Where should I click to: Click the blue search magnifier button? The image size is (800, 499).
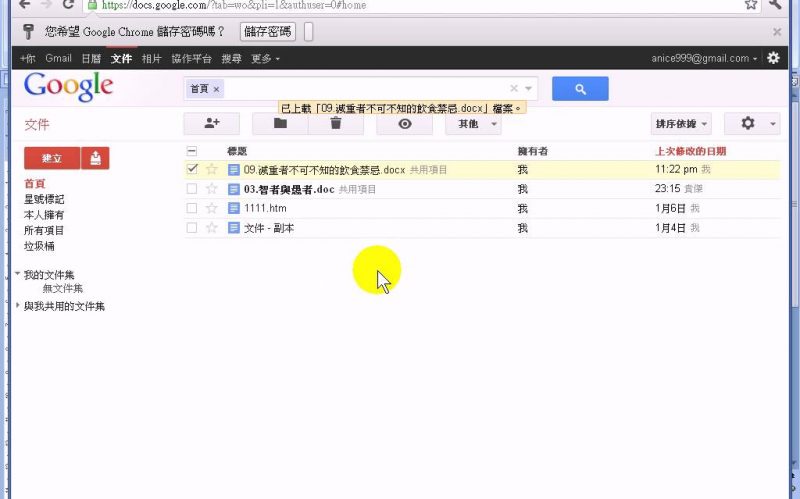click(580, 89)
